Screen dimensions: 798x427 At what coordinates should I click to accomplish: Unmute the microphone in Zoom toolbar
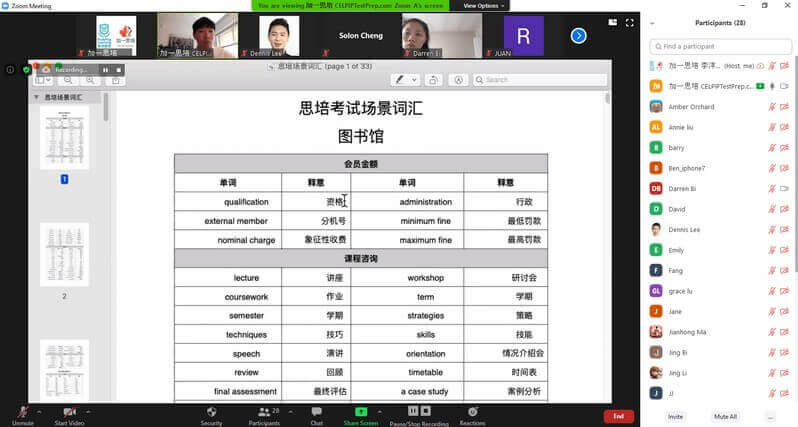click(20, 412)
